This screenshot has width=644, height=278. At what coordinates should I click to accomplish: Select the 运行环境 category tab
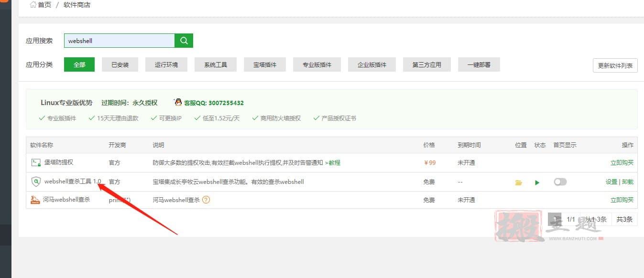tap(166, 64)
